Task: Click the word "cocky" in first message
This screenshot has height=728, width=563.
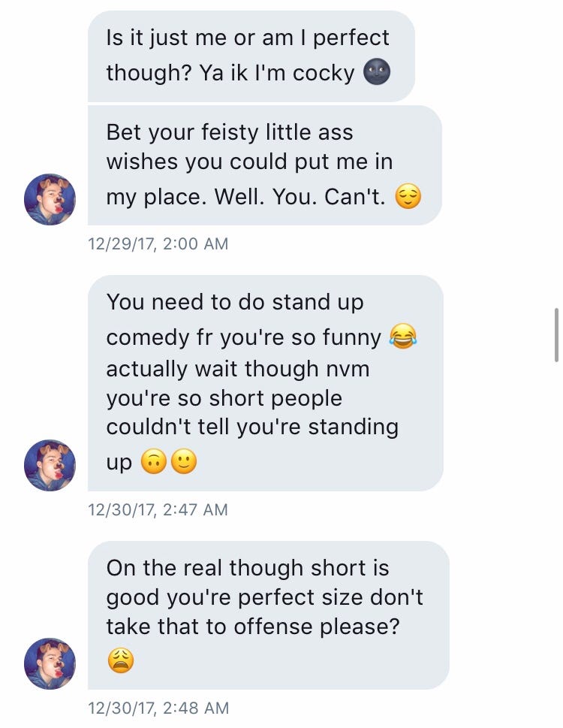Action: (319, 73)
